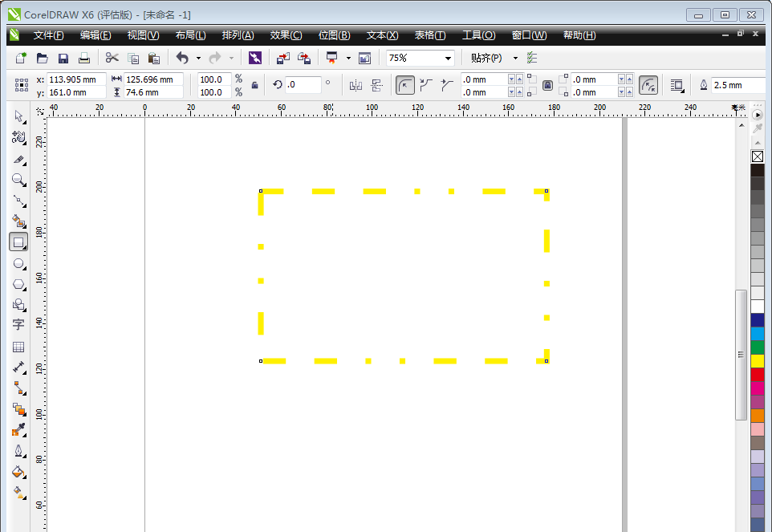Mirror the object horizontally
Viewport: 772px width, 532px height.
pyautogui.click(x=356, y=85)
